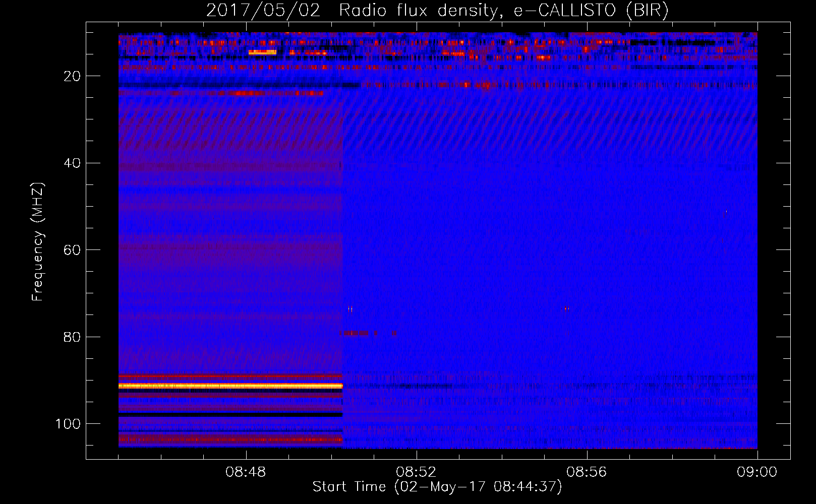Image resolution: width=816 pixels, height=504 pixels.
Task: Click the 100 MHz frequency tick label
Action: [x=68, y=424]
